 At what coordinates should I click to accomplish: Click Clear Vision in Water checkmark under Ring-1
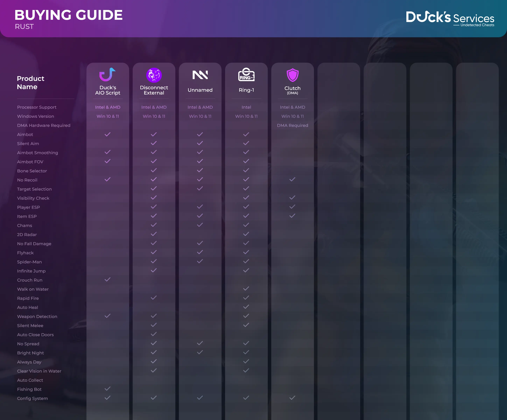(246, 370)
